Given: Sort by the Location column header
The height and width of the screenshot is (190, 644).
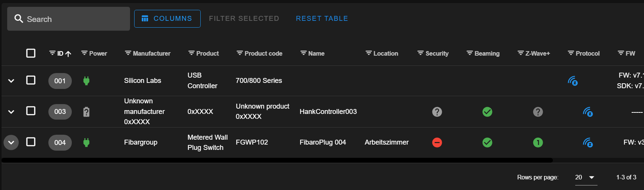Looking at the screenshot, I should click(385, 53).
